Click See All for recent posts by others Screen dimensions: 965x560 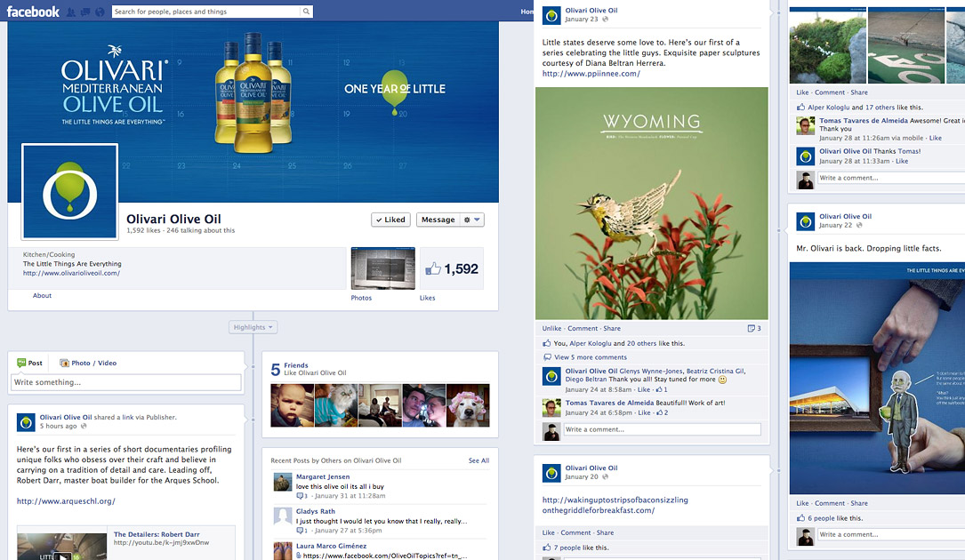(x=478, y=461)
